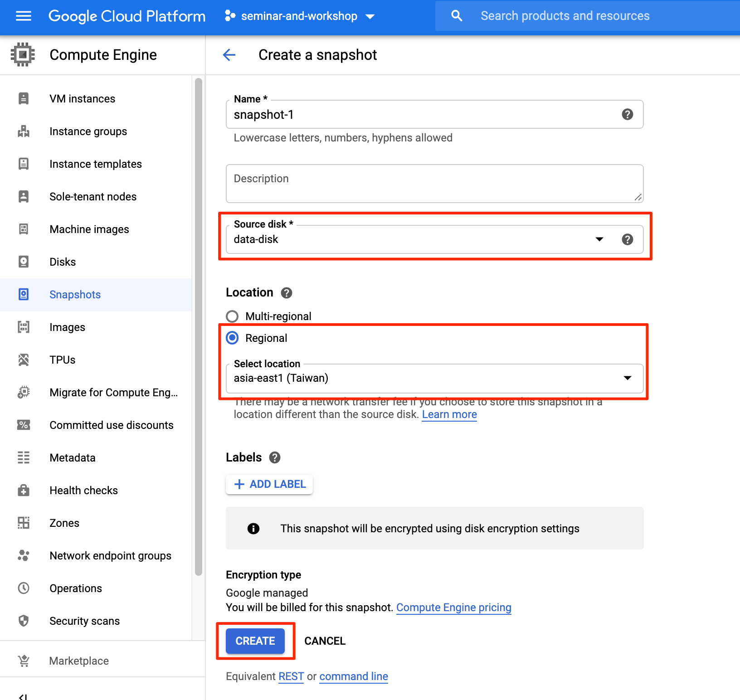Open the Marketplace section

click(78, 661)
